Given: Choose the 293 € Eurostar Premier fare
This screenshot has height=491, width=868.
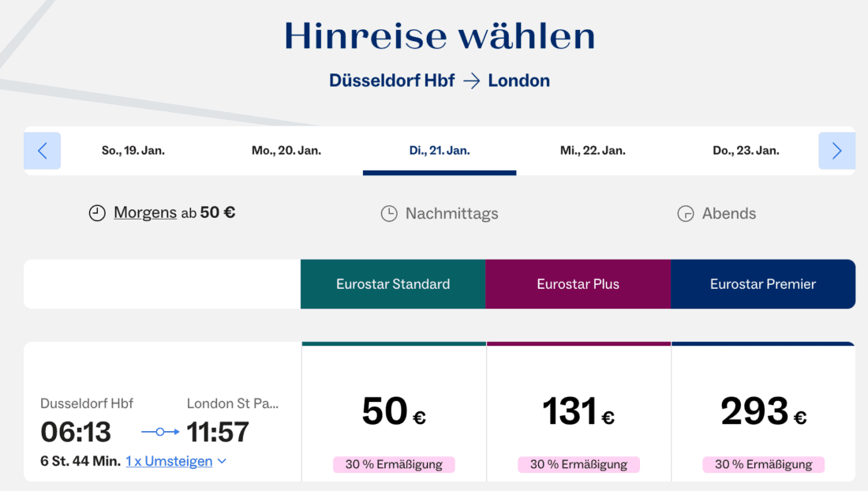Looking at the screenshot, I should pos(763,413).
